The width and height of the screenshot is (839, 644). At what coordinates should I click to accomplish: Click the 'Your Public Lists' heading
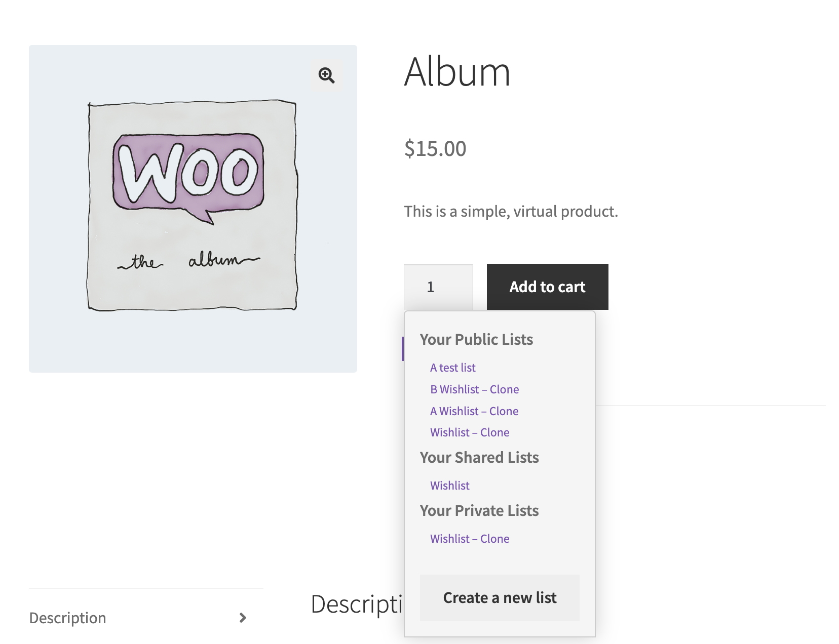pos(476,340)
